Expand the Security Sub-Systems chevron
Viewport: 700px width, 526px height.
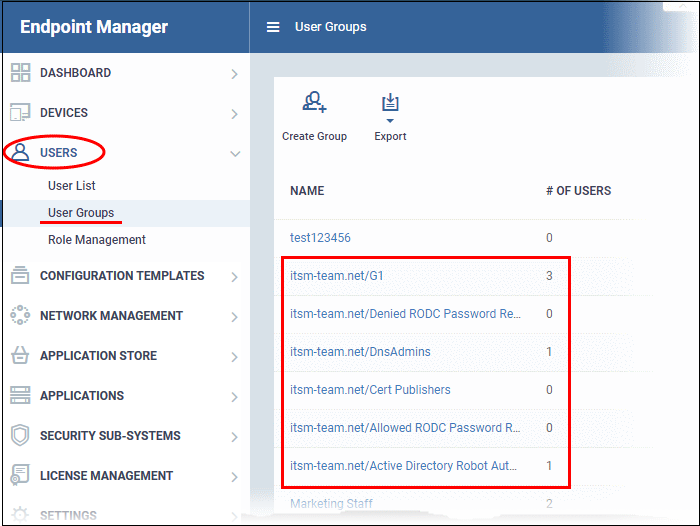coord(234,437)
